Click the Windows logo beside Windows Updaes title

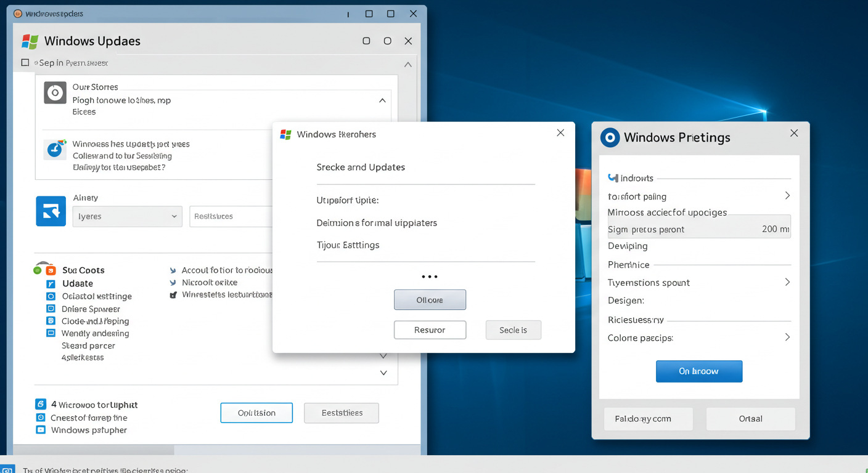(x=30, y=41)
